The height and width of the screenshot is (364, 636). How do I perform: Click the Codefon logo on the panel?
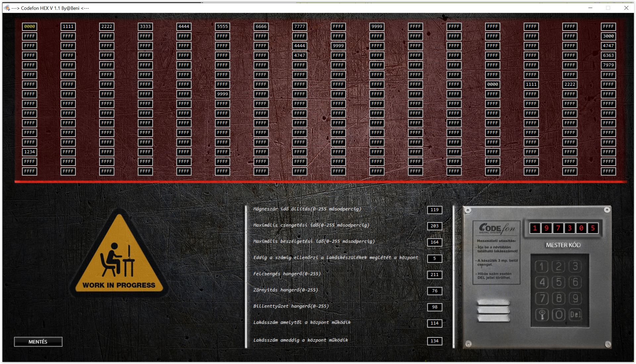496,228
